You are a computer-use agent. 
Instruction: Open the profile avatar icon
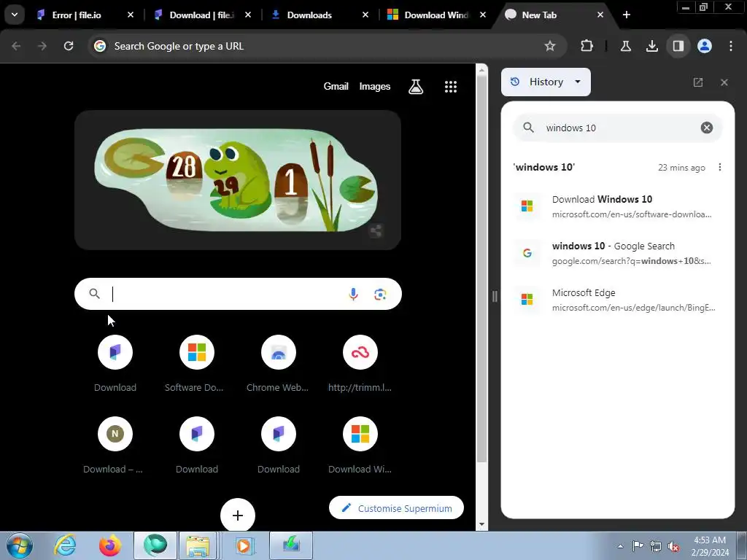(705, 46)
